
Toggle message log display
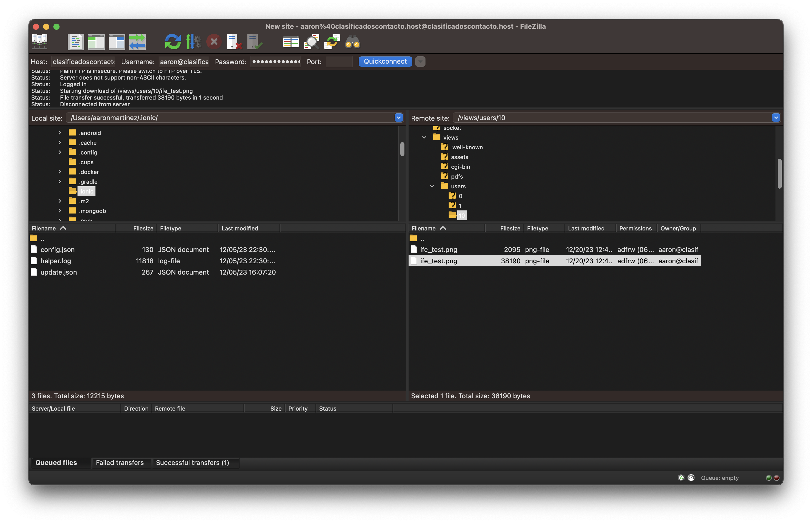click(x=76, y=42)
